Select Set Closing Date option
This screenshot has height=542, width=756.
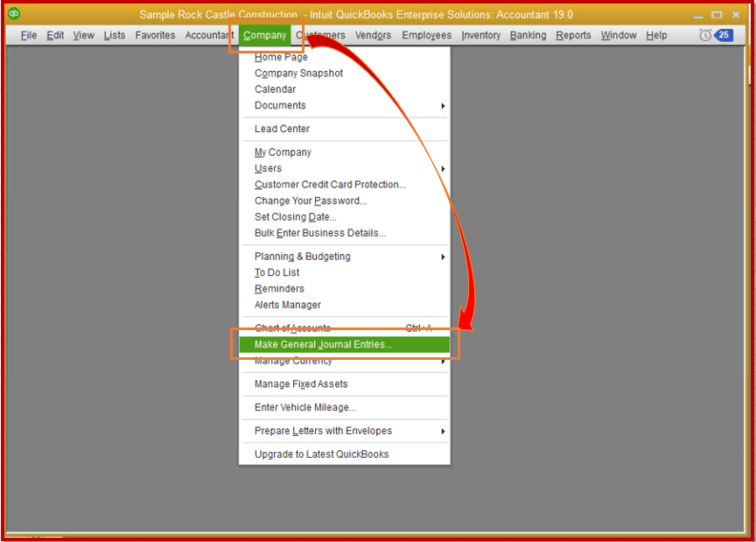(345, 216)
